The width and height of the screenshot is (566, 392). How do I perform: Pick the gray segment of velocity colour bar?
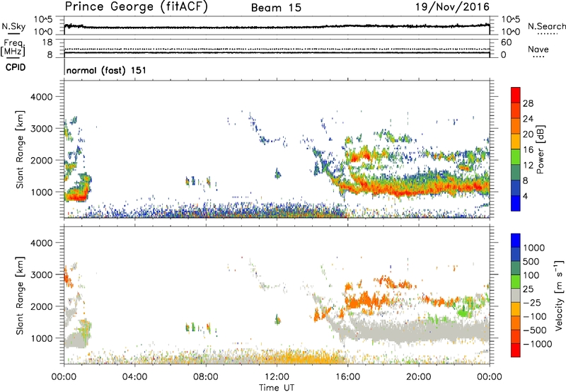click(516, 296)
